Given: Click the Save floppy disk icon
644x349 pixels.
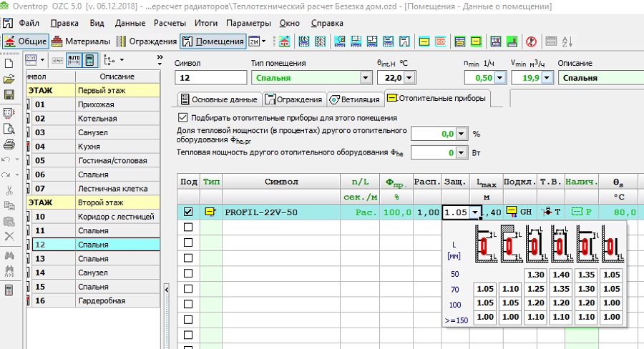Looking at the screenshot, I should (x=9, y=94).
